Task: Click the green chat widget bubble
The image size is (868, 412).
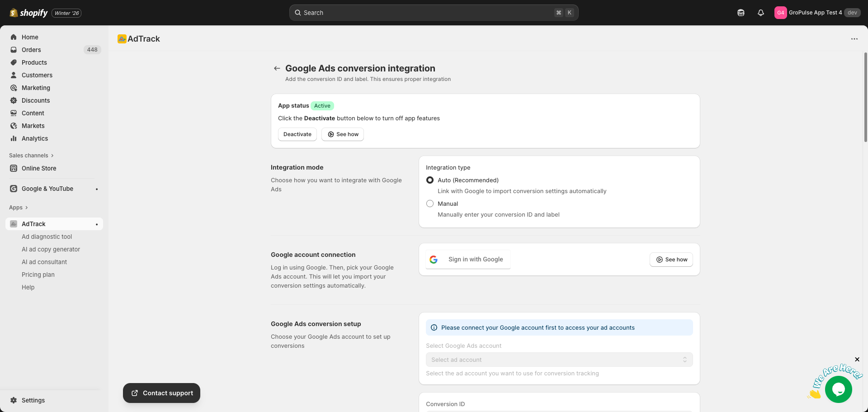Action: [x=839, y=389]
